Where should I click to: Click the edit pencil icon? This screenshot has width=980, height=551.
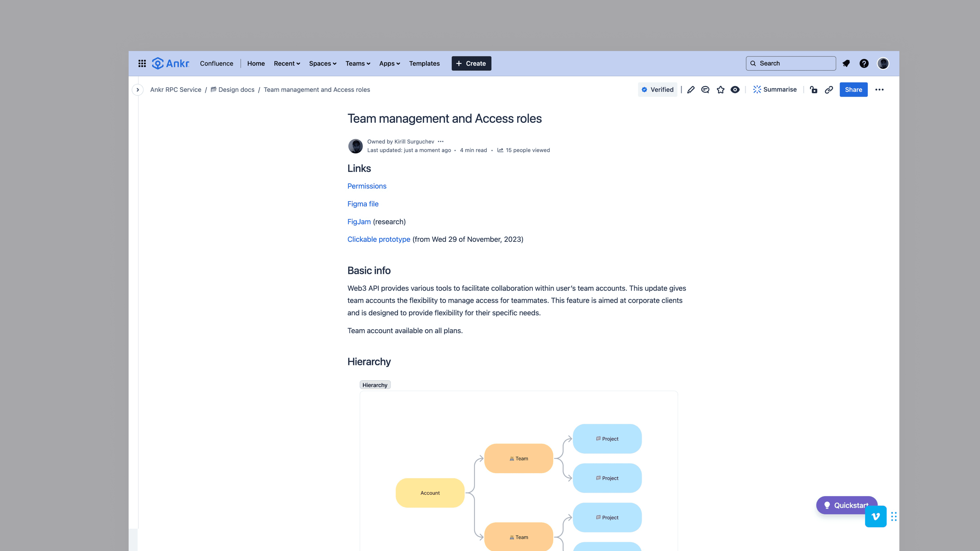pos(691,90)
